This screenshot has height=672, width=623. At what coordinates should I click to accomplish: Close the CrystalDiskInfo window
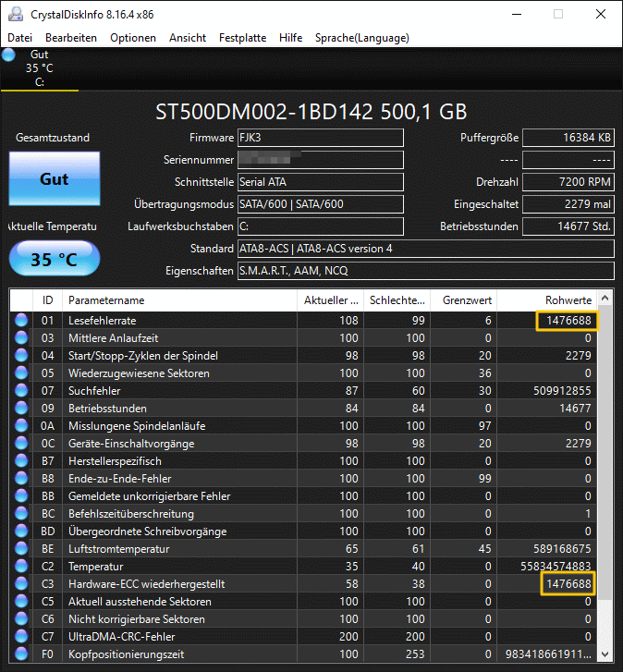[x=601, y=14]
